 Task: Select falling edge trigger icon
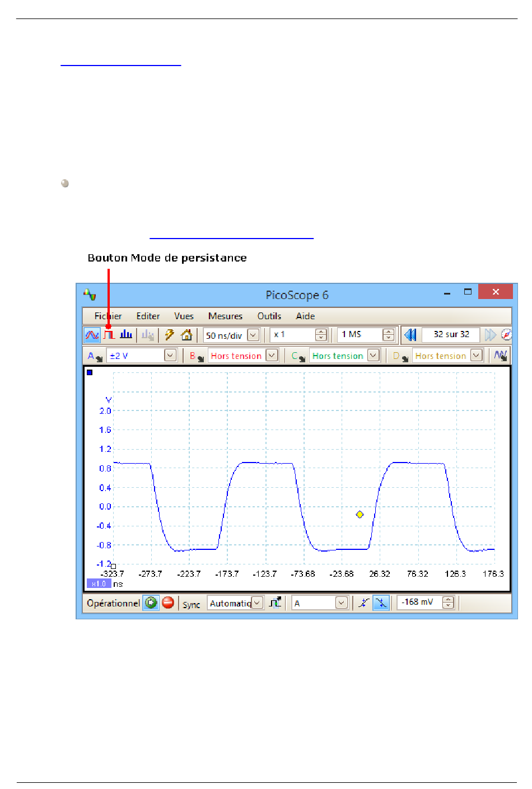381,603
